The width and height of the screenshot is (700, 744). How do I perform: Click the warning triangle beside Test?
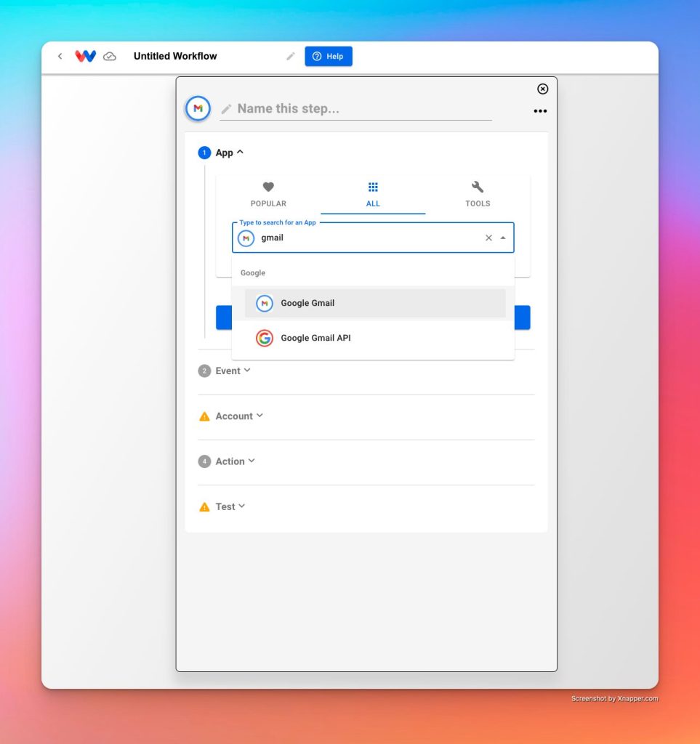click(204, 506)
